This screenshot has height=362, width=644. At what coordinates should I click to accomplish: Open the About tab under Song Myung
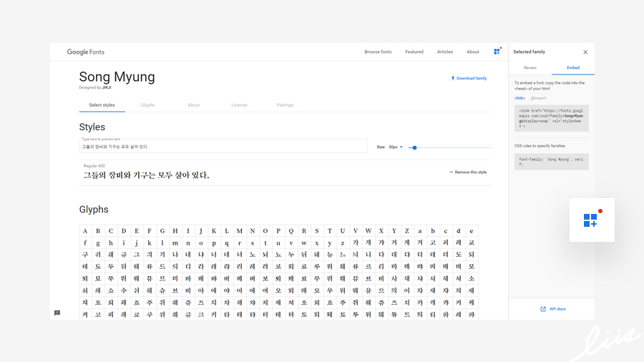pyautogui.click(x=193, y=105)
